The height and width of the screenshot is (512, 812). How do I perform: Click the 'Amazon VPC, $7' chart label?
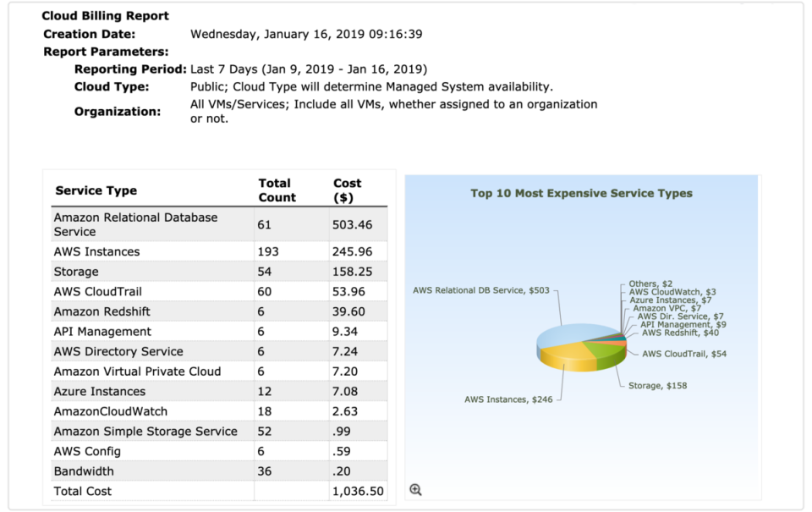coord(667,308)
